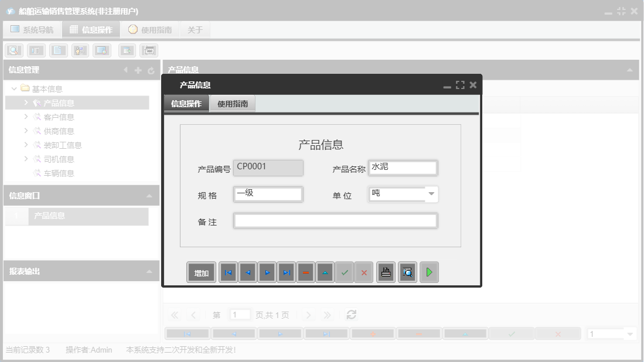Click the page number input showing 1

pyautogui.click(x=240, y=315)
